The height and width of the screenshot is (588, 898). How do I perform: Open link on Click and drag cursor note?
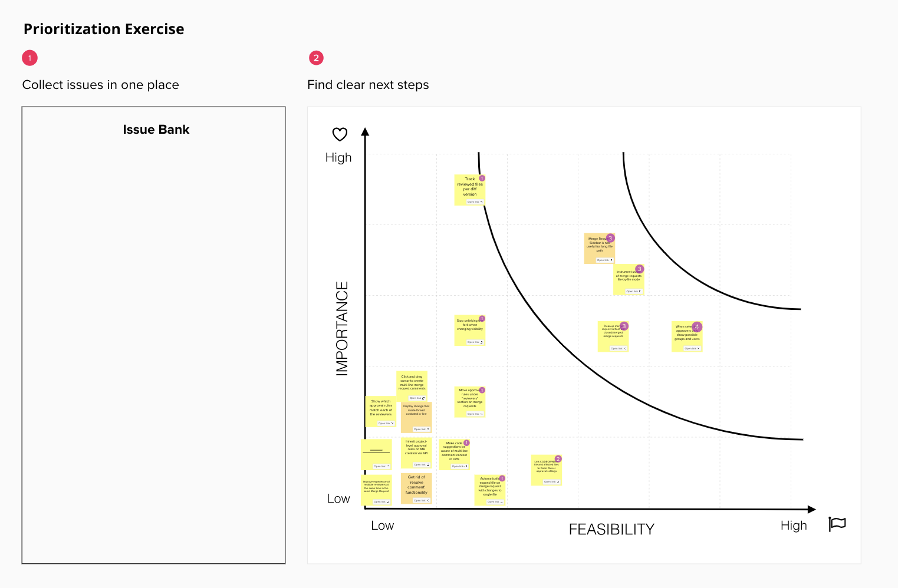[416, 398]
